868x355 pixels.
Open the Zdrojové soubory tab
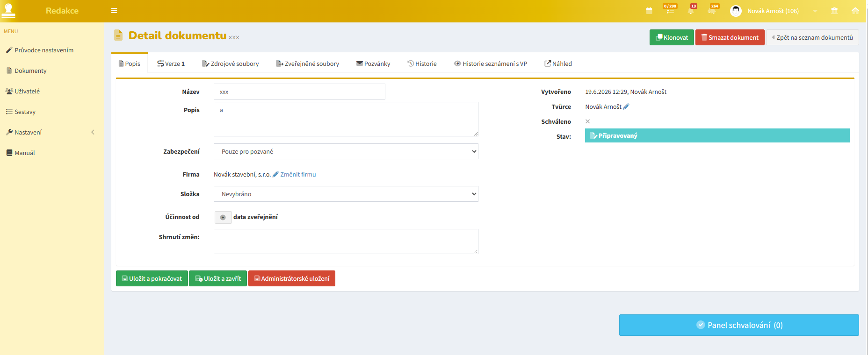coord(231,64)
